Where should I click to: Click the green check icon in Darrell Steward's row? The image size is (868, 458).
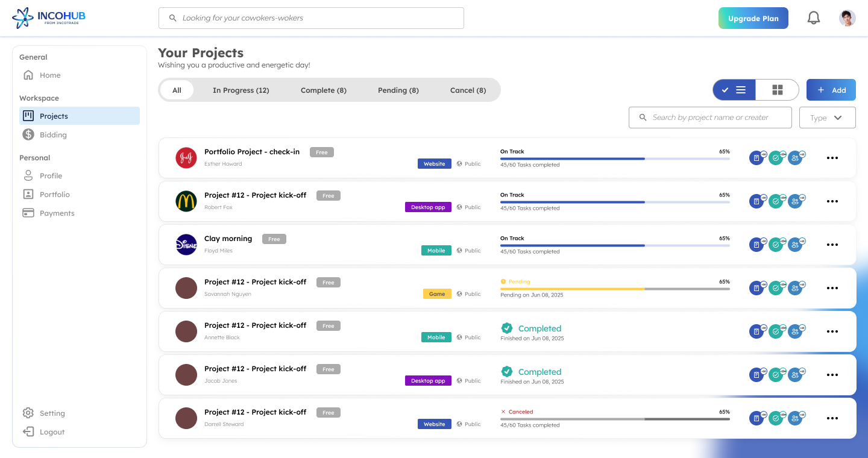coord(776,418)
